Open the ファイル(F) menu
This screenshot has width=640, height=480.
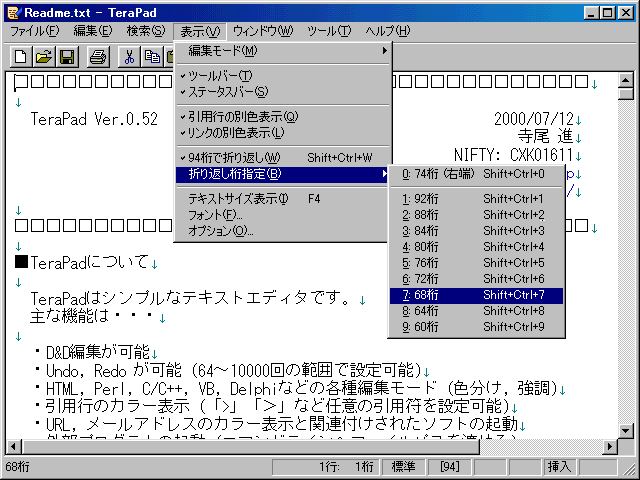point(35,31)
